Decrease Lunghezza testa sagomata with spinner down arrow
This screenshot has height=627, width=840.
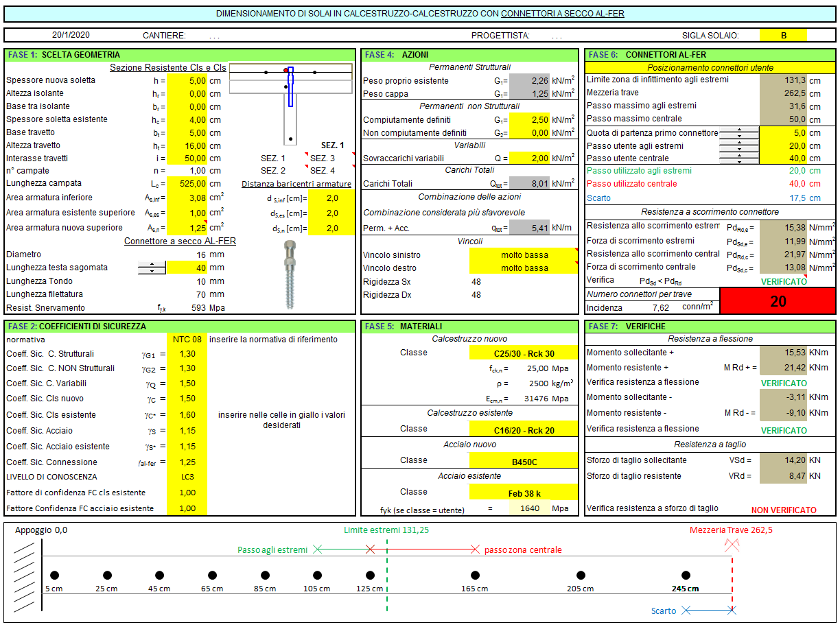[x=152, y=271]
